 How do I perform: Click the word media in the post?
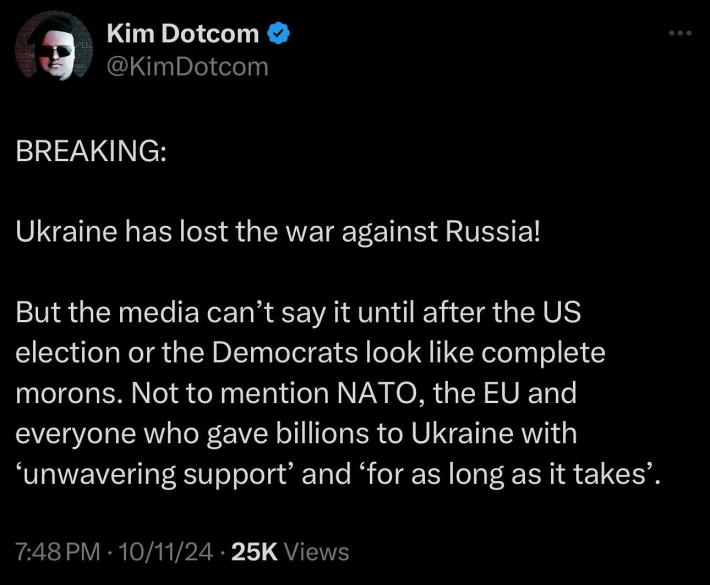(158, 312)
